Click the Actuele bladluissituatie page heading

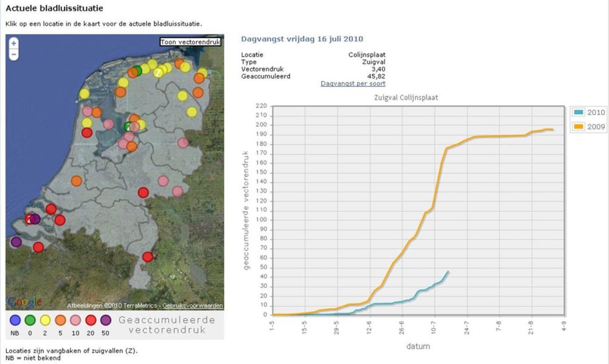(54, 8)
